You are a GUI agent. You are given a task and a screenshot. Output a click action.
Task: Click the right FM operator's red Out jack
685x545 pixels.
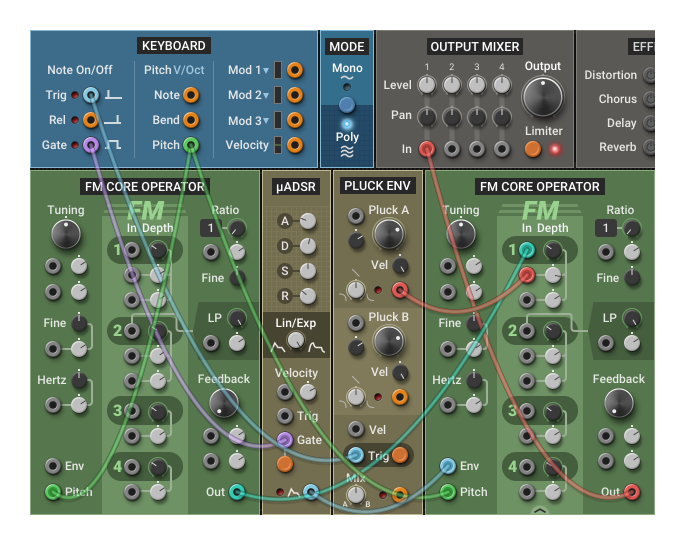click(638, 492)
